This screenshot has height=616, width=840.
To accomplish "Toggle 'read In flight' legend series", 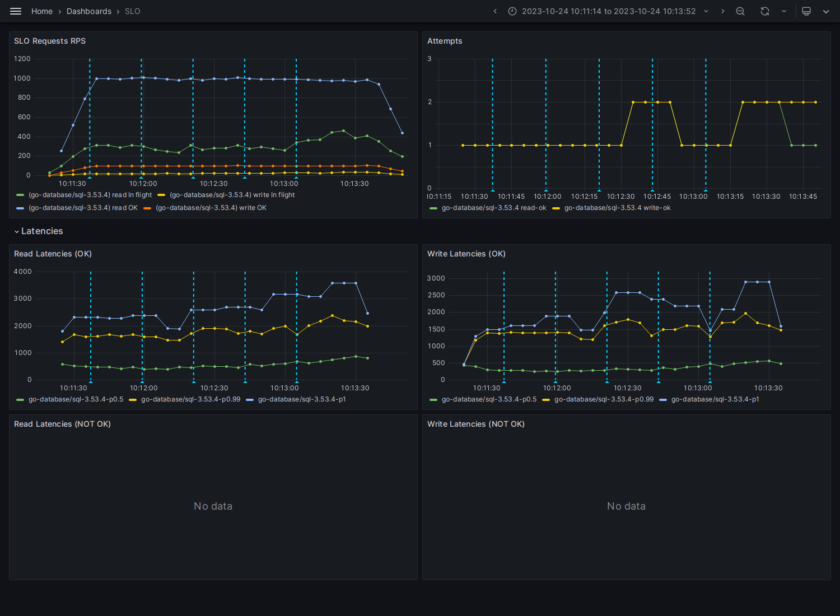I will tap(90, 195).
